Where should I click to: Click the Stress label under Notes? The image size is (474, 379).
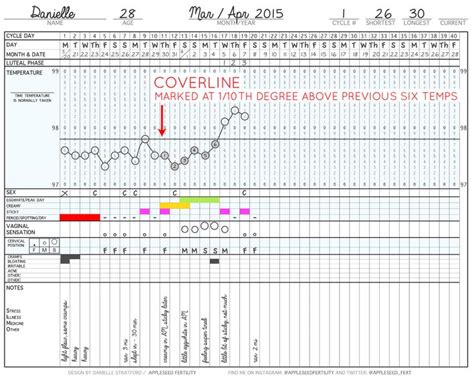coord(13,310)
